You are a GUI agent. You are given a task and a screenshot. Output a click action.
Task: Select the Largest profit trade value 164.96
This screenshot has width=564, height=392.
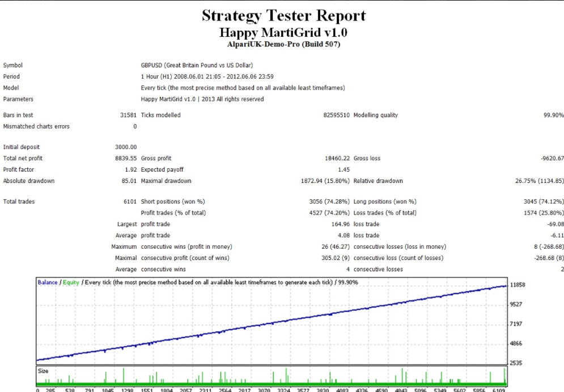pos(340,224)
